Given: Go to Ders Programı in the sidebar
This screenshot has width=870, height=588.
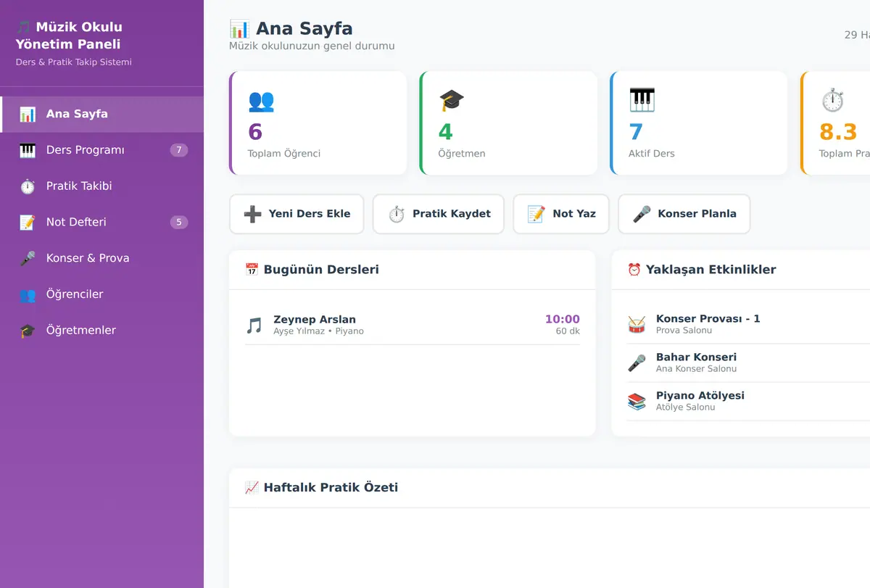Looking at the screenshot, I should (102, 150).
